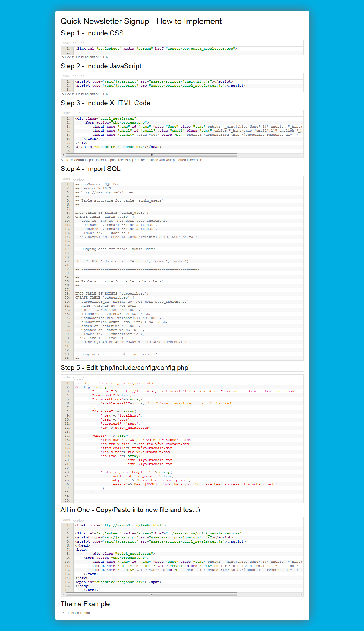364x631 pixels.
Task: Click the "site_url" config line
Action: 193,391
